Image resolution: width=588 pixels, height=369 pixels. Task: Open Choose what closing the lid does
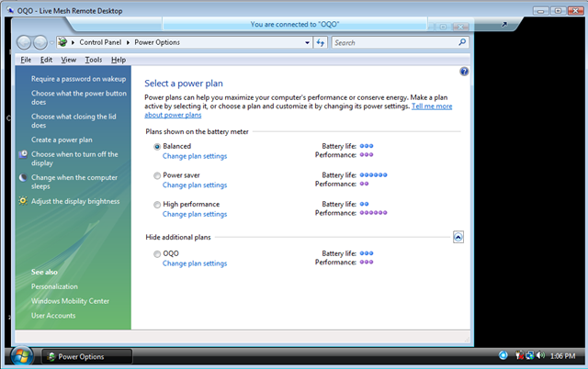point(73,120)
